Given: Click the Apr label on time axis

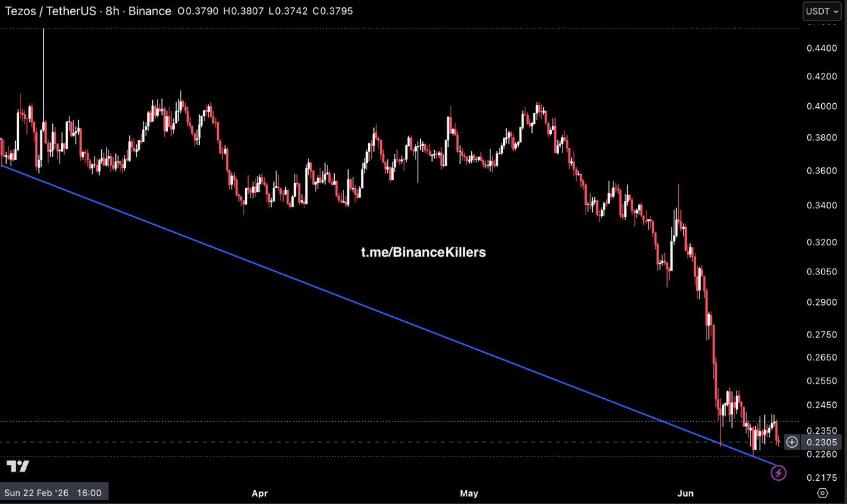Looking at the screenshot, I should click(x=260, y=493).
